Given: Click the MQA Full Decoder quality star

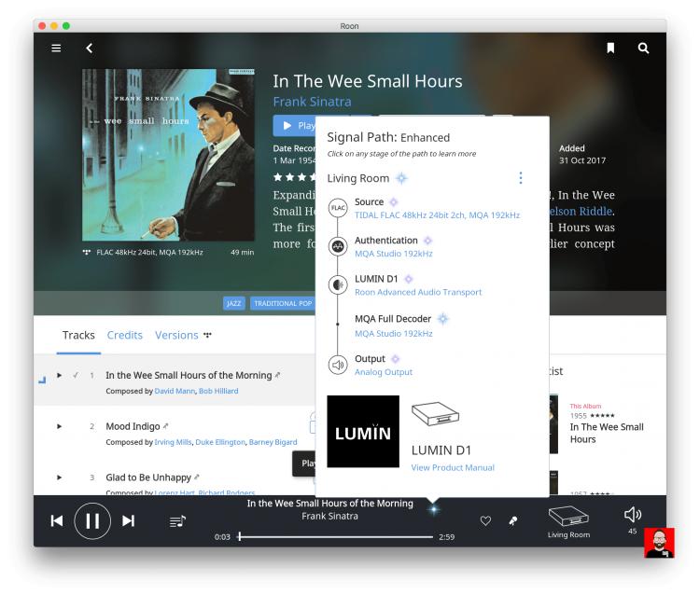Looking at the screenshot, I should click(442, 319).
